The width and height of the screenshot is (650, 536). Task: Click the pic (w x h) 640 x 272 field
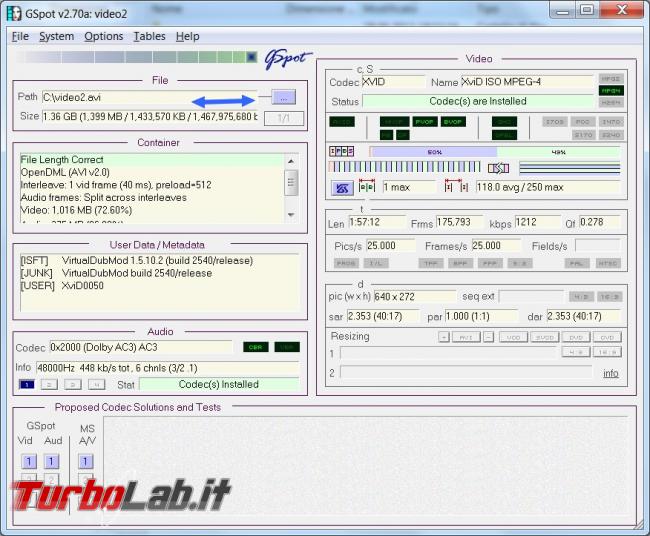click(415, 297)
